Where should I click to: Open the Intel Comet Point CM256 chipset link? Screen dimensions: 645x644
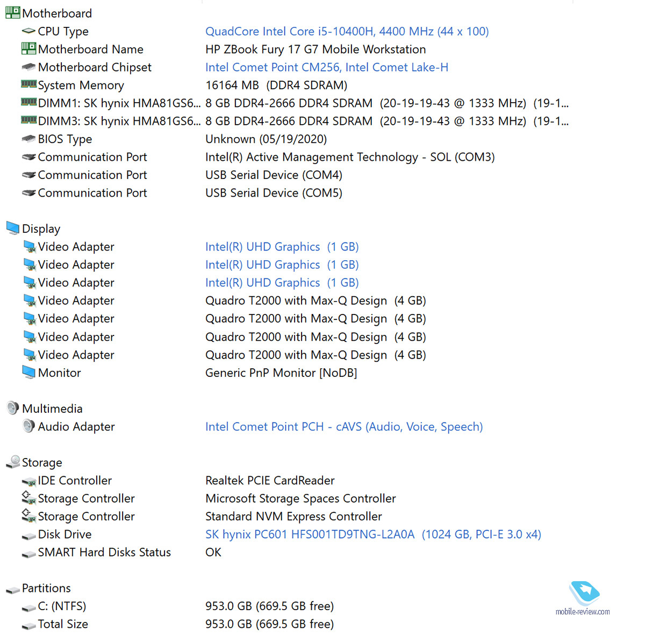pos(327,67)
